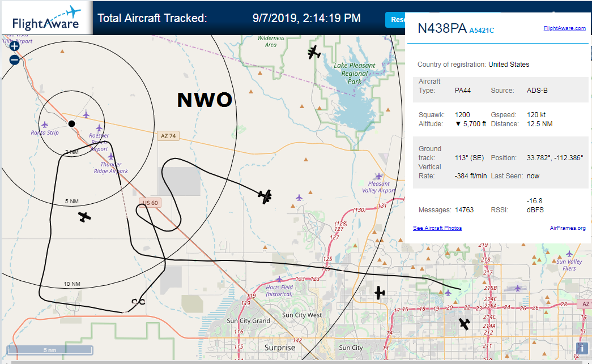Select the aircraft north of Lake Pleasant
592x364 pixels.
coord(314,53)
